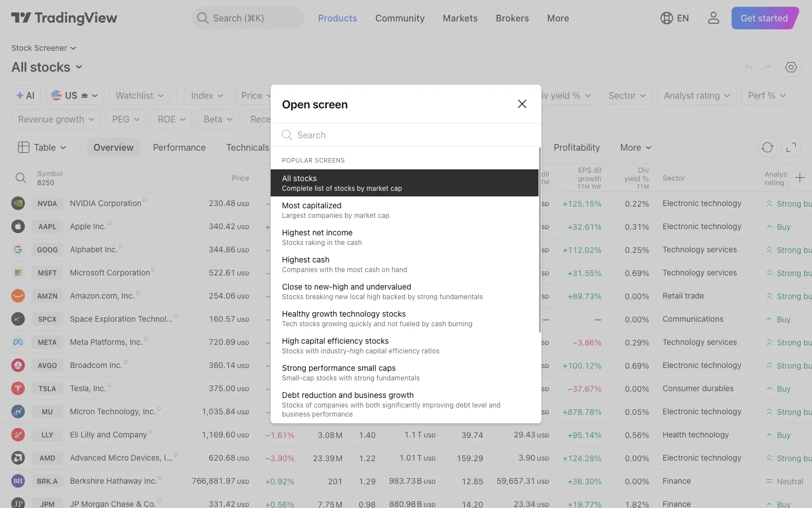
Task: Open the Products menu
Action: click(x=337, y=18)
